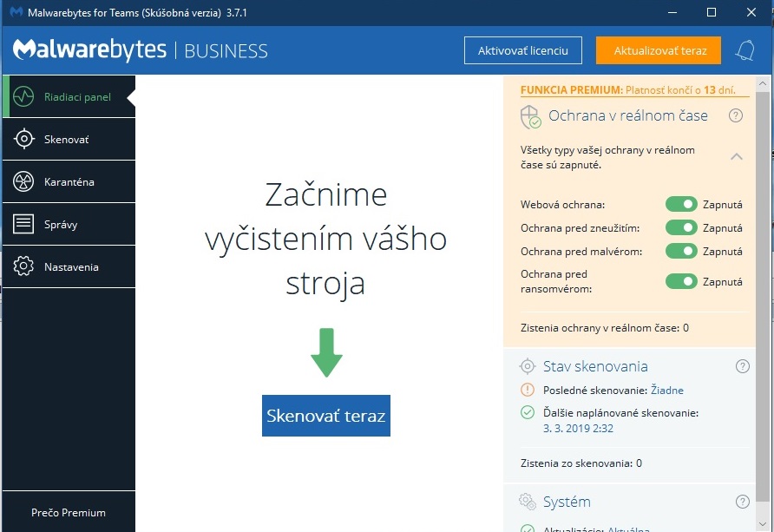
Task: Collapse the real-time protection section chevron
Action: point(736,157)
